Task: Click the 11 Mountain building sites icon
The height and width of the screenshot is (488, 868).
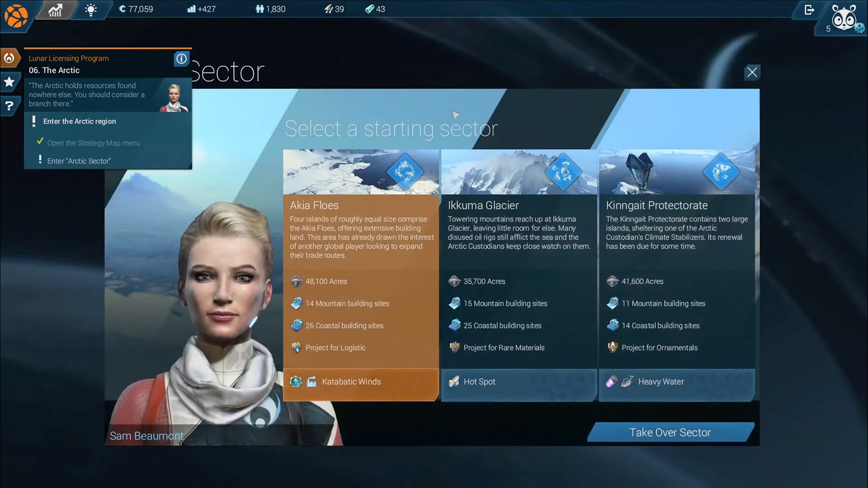Action: tap(613, 303)
